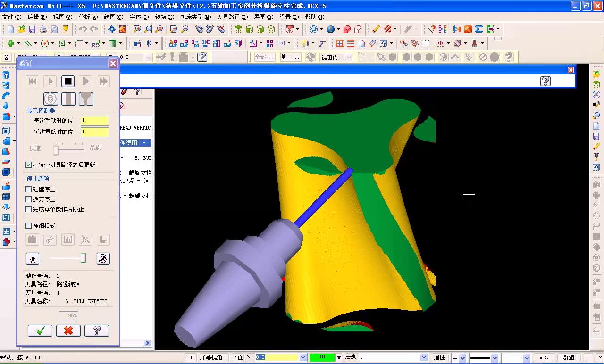The height and width of the screenshot is (364, 604).
Task: Stop the verification simulation
Action: pyautogui.click(x=68, y=81)
